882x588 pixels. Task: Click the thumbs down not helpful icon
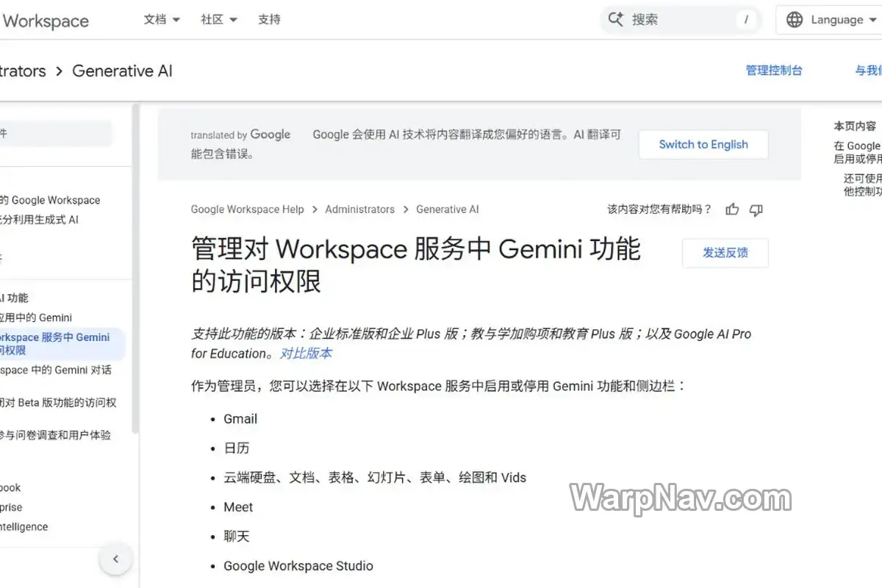pos(756,209)
